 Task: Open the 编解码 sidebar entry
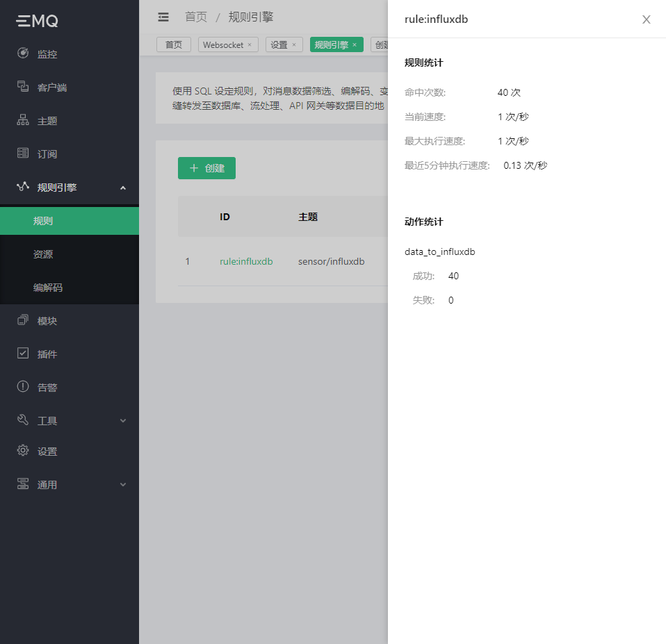coord(49,287)
